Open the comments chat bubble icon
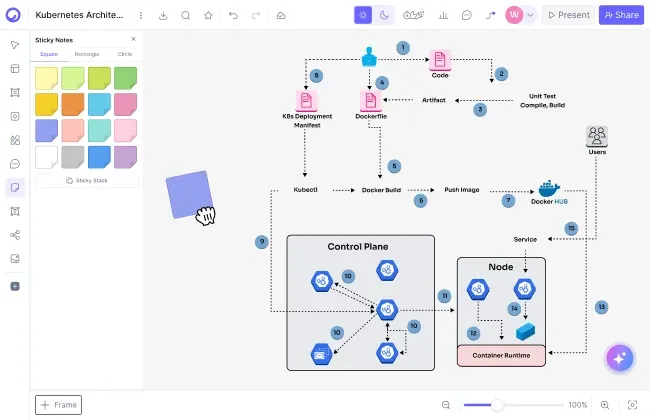The width and height of the screenshot is (650, 420). click(x=466, y=15)
